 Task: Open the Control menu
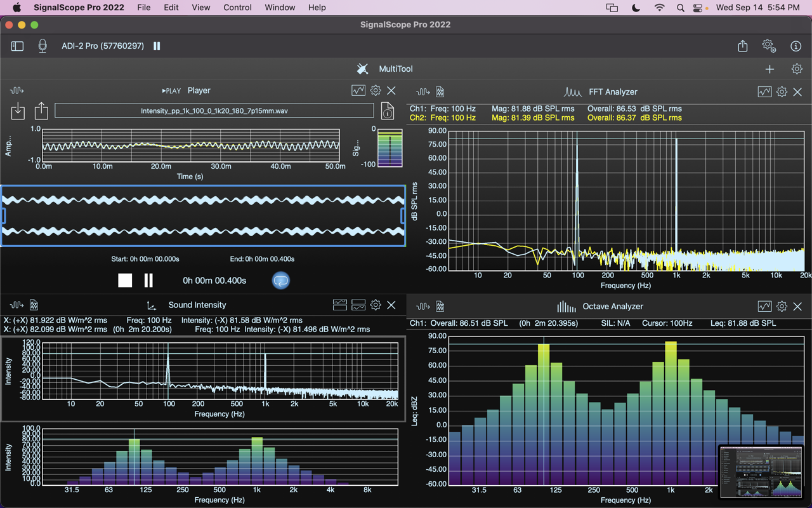[237, 8]
